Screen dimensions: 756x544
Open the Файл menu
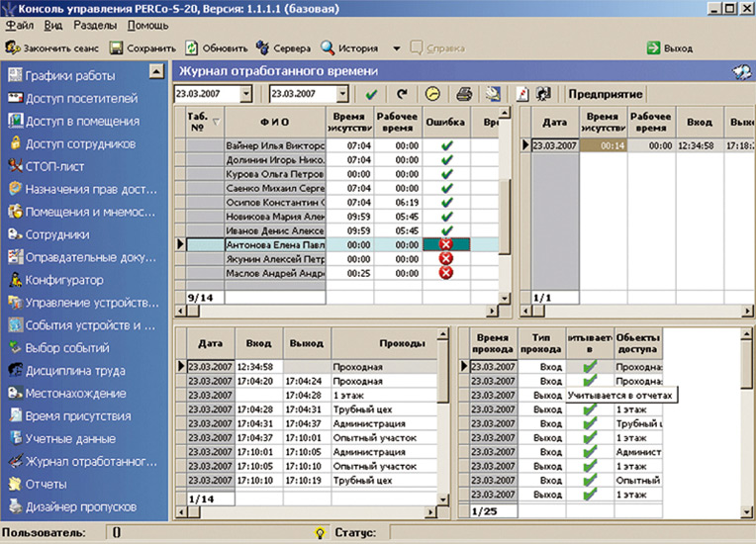[x=19, y=25]
